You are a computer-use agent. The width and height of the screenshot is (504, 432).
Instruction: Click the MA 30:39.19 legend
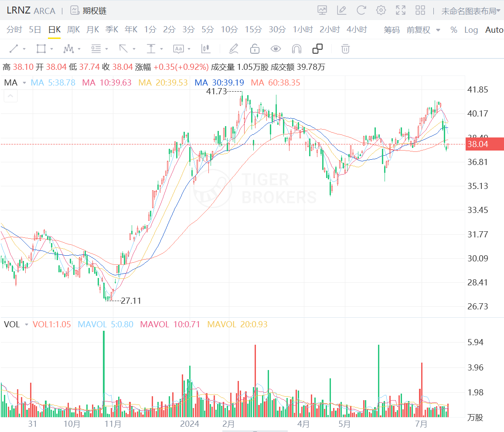219,83
